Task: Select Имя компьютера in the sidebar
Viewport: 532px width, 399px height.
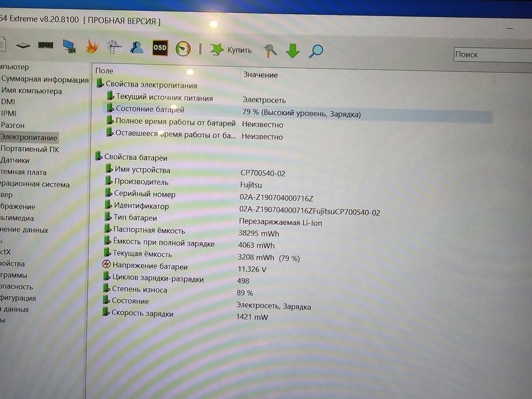Action: coord(31,91)
